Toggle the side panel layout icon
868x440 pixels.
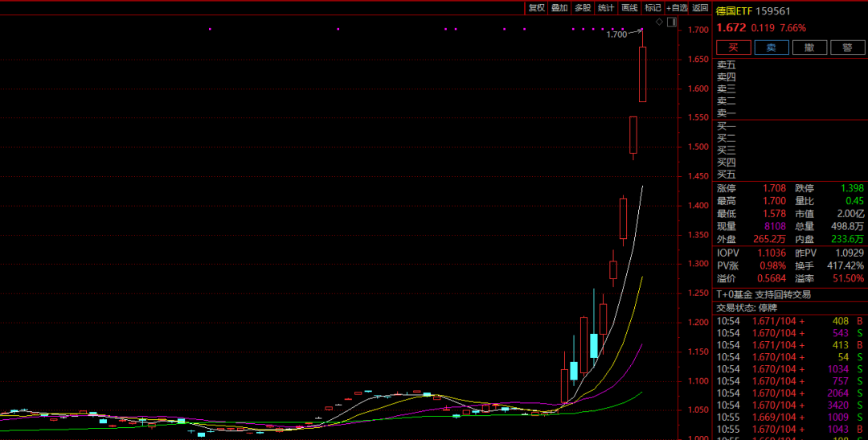pyautogui.click(x=672, y=22)
